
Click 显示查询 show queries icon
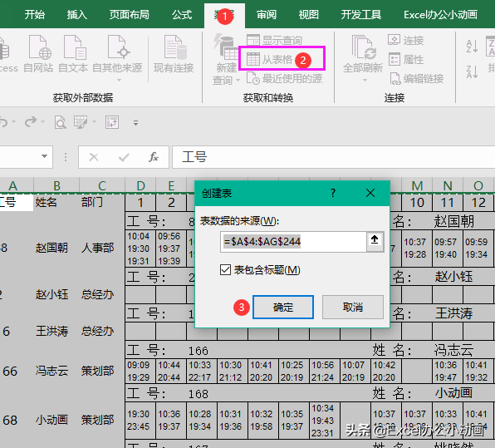(274, 40)
